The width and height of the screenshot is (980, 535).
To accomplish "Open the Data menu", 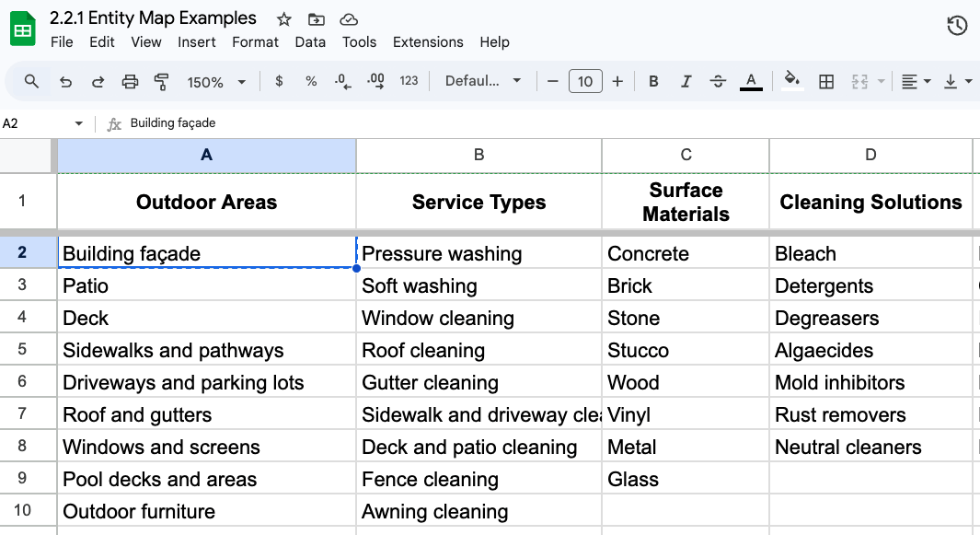I will pos(310,41).
